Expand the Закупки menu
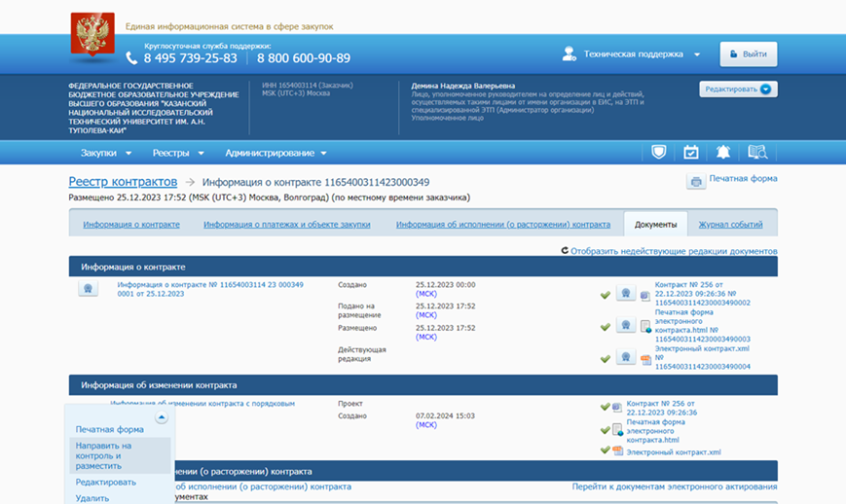846x504 pixels. click(x=105, y=153)
